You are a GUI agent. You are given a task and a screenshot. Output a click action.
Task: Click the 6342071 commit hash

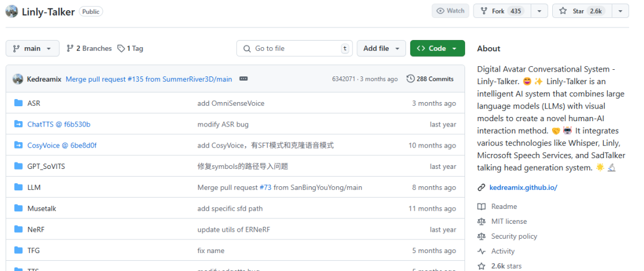coord(343,79)
